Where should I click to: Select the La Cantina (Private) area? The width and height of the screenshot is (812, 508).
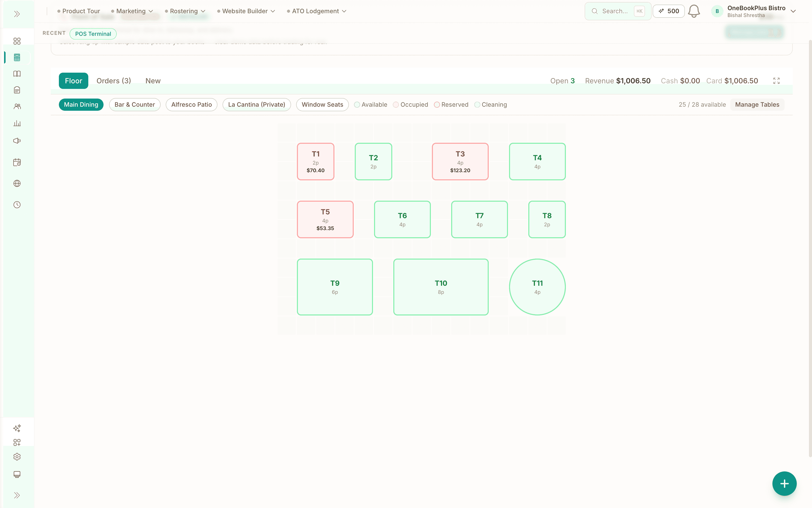pyautogui.click(x=257, y=104)
